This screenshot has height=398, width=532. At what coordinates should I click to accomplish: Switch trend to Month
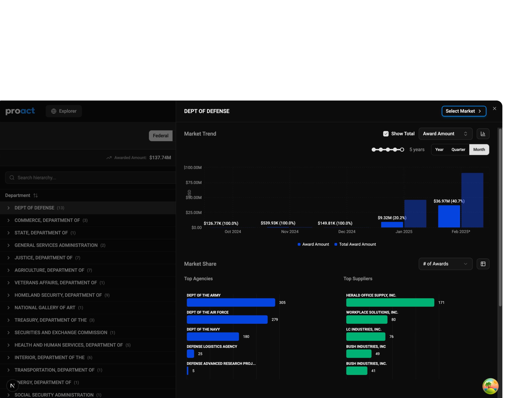[479, 150]
